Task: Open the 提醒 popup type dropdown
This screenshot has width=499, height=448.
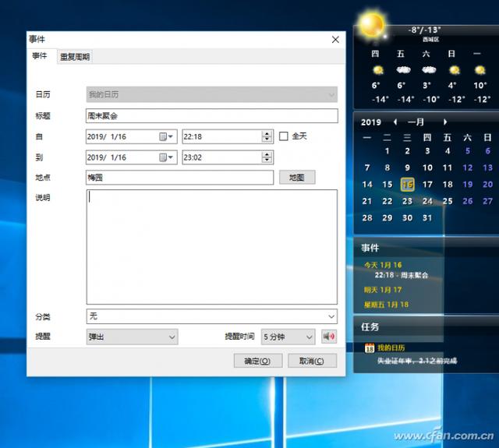Action: point(172,337)
